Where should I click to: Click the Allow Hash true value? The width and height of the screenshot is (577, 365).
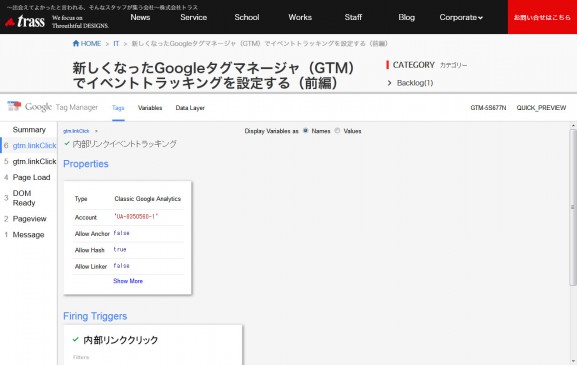tap(120, 249)
